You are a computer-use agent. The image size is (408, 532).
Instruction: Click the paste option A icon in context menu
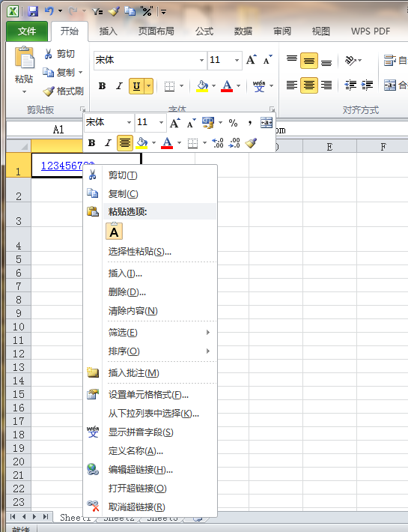click(x=115, y=232)
